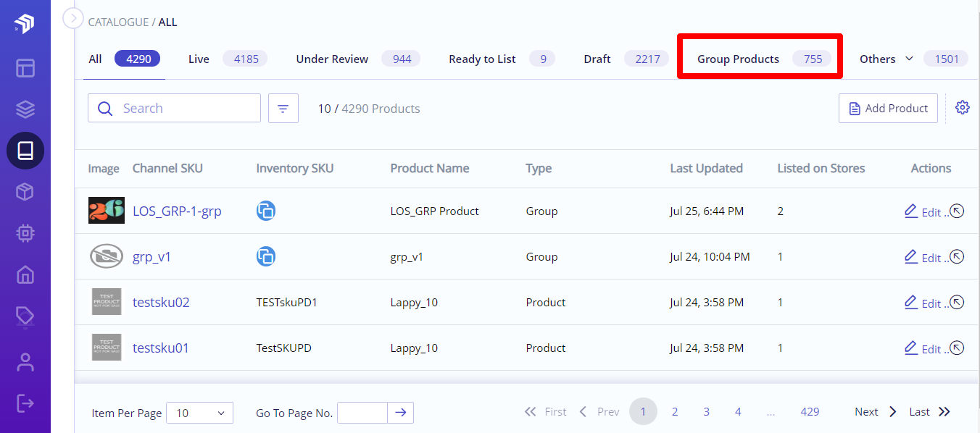Viewport: 980px width, 433px height.
Task: Click the pencil Edit link for LOS_GRP-1-grp
Action: click(x=923, y=211)
